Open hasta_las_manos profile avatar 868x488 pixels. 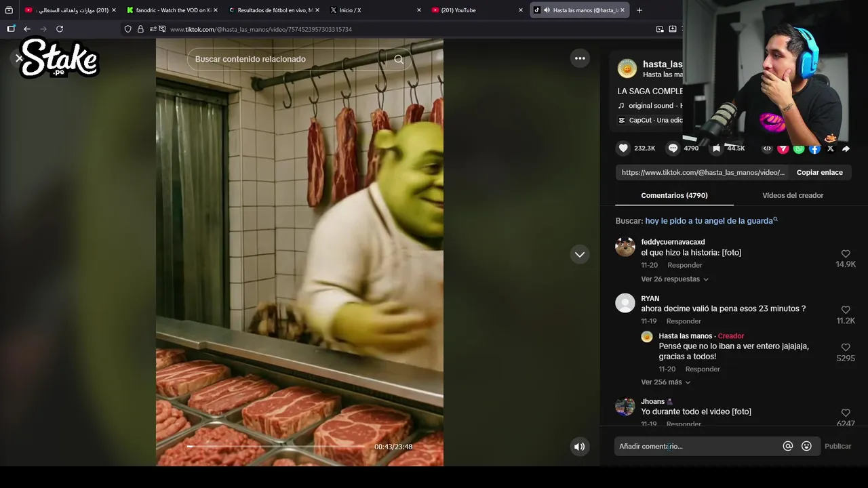(x=627, y=68)
